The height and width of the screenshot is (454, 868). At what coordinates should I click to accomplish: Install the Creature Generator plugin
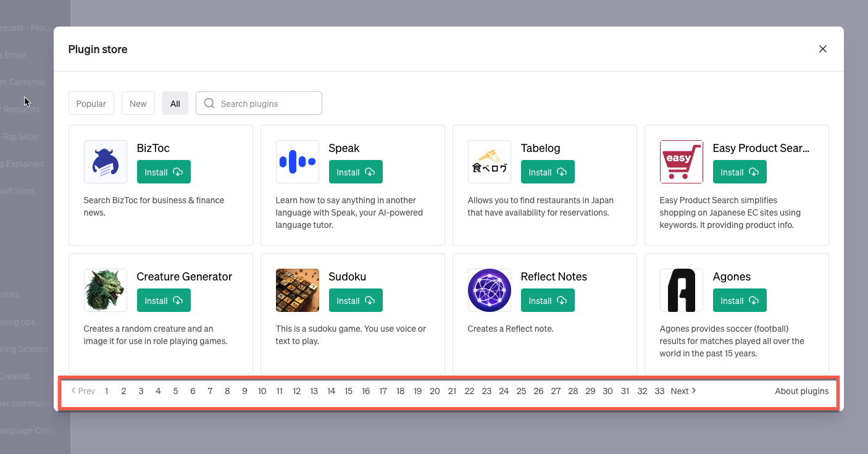pos(164,301)
